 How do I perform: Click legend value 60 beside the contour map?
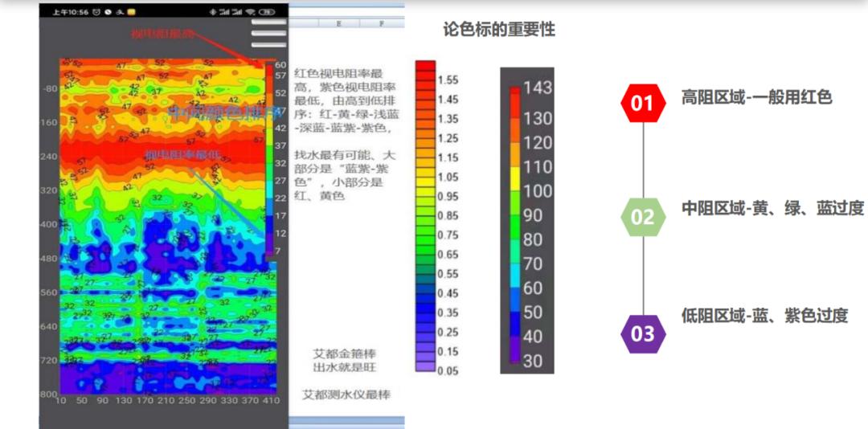[x=280, y=65]
